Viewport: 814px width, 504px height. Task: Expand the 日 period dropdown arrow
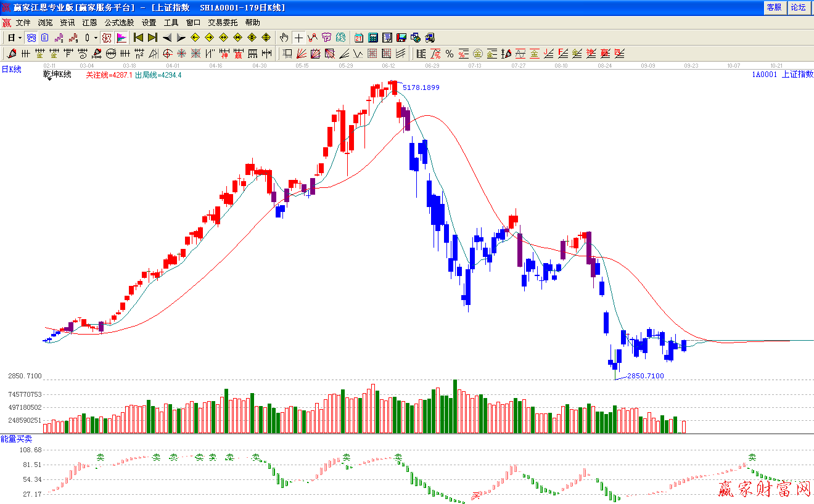tap(20, 38)
